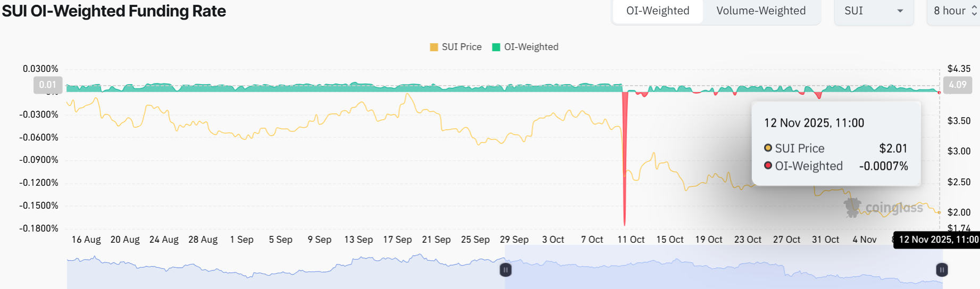Click the 4.09 price axis badge
Image resolution: width=980 pixels, height=289 pixels.
958,85
